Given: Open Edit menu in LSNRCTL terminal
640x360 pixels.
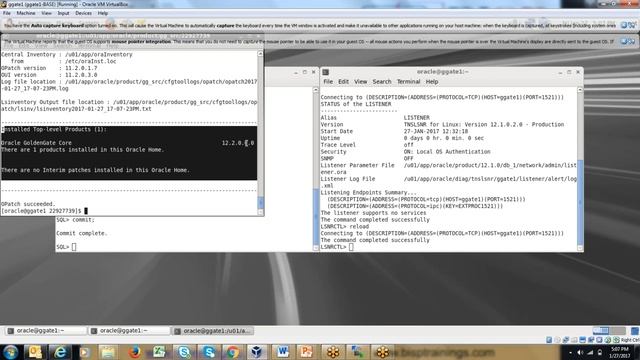Looking at the screenshot, I should (x=343, y=82).
